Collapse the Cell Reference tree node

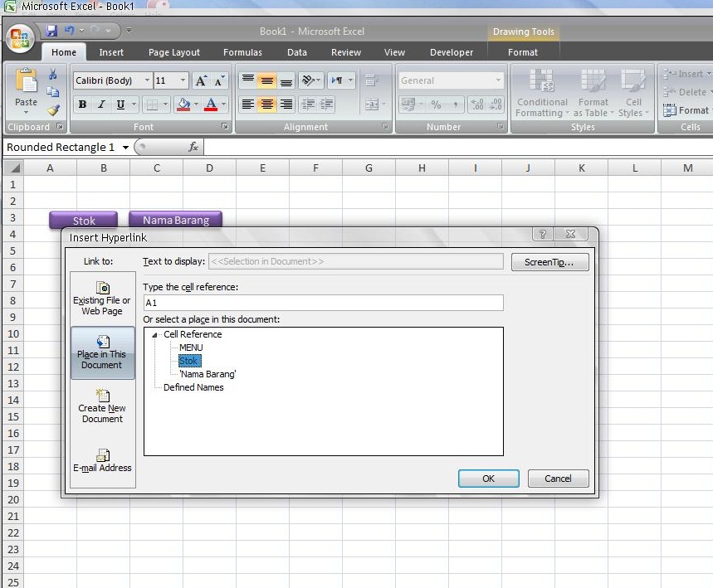coord(154,334)
